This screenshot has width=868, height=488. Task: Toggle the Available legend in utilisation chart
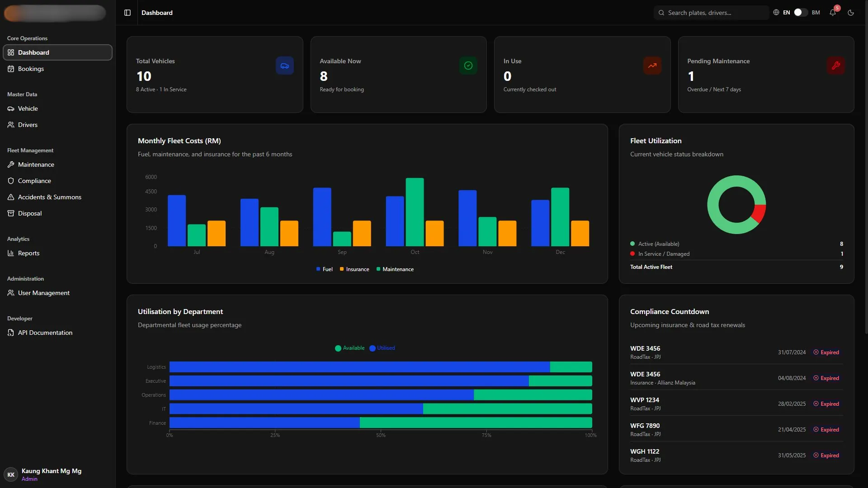click(x=349, y=348)
